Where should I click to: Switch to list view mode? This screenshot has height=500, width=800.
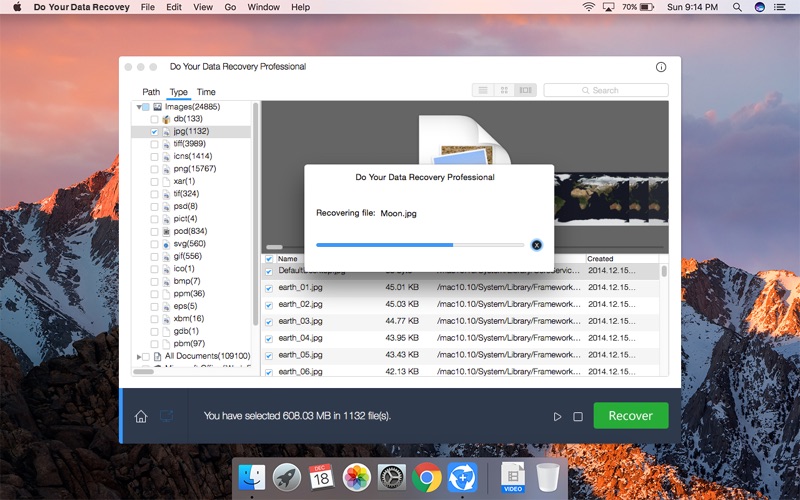coord(483,90)
